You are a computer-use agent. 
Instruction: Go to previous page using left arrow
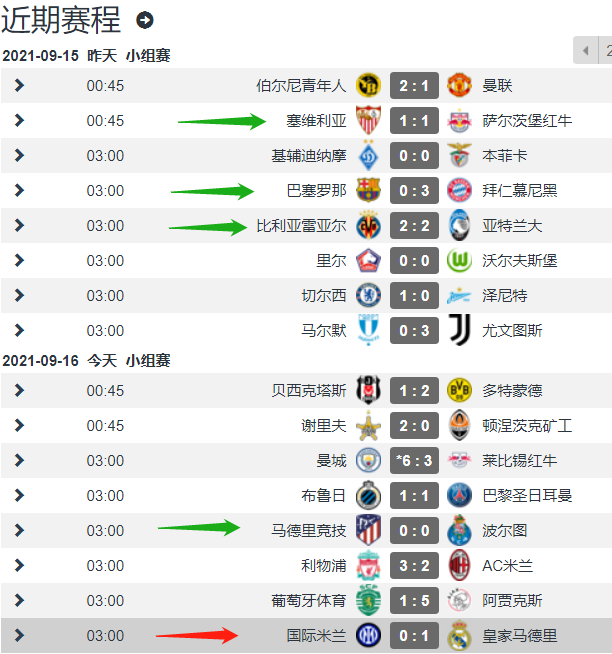[586, 50]
